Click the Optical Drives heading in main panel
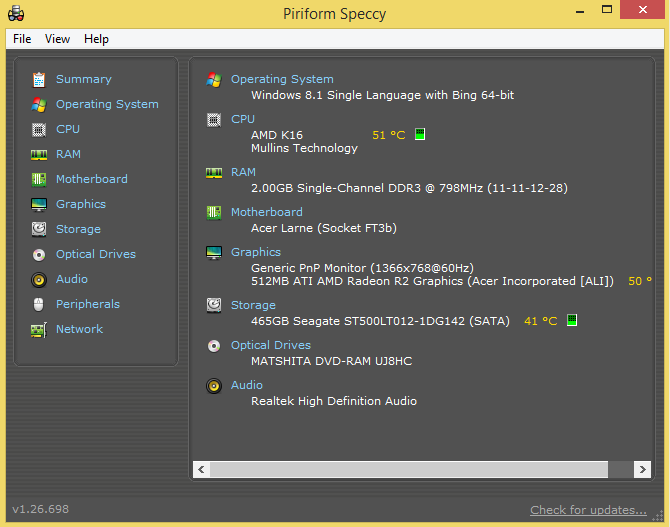The height and width of the screenshot is (527, 670). pos(271,345)
